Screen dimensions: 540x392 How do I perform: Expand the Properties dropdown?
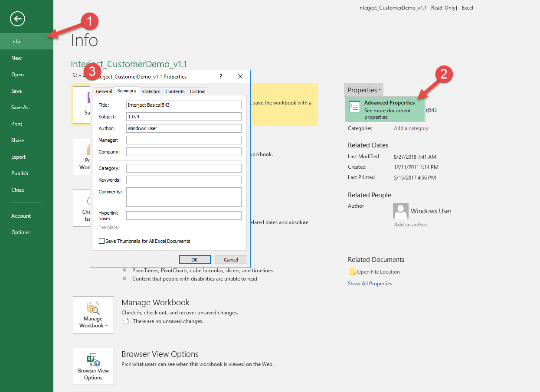[x=364, y=90]
